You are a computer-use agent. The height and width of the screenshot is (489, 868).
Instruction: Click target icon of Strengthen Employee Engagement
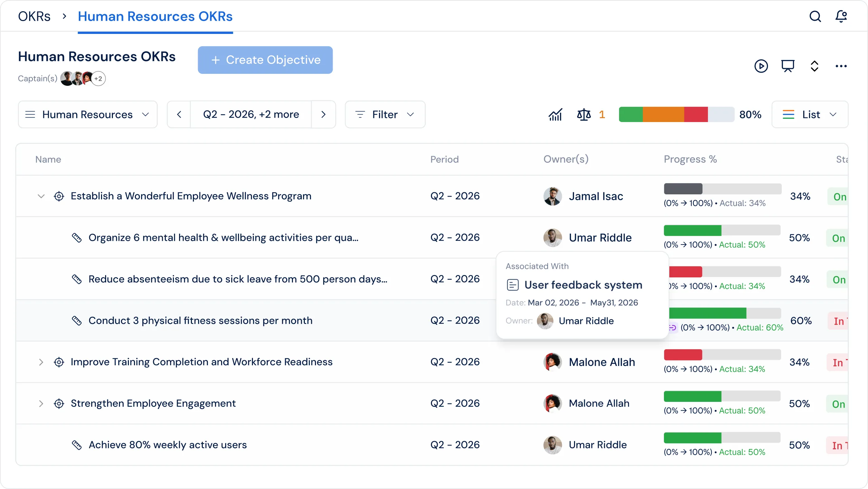(x=59, y=404)
